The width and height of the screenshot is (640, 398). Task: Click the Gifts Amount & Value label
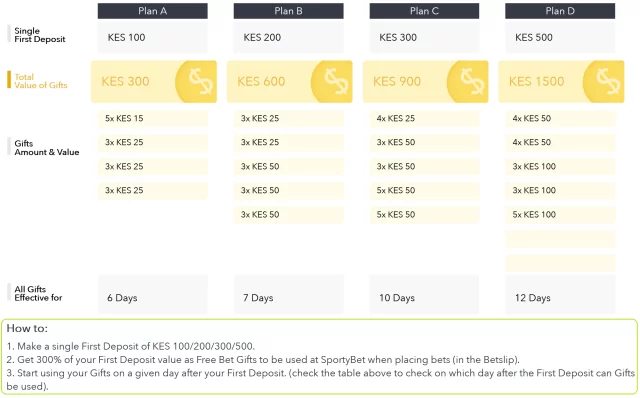click(47, 148)
